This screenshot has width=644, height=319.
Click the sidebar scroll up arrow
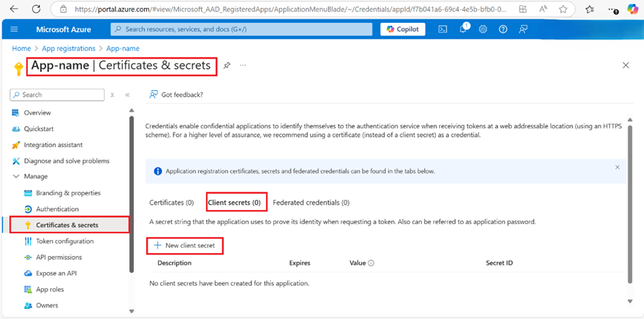point(132,110)
